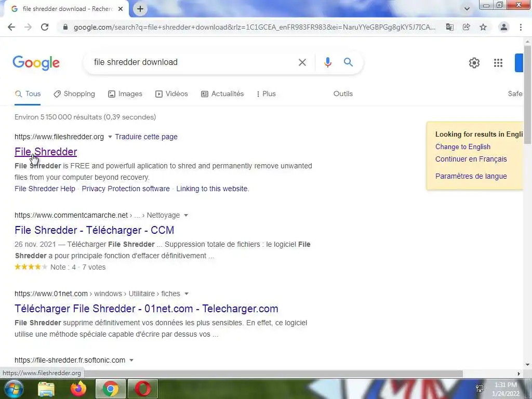Click the network tray icon
The height and width of the screenshot is (399, 532).
point(480,389)
